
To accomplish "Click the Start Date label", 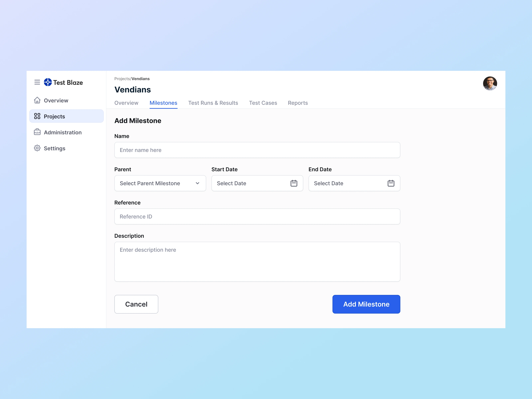I will 224,169.
